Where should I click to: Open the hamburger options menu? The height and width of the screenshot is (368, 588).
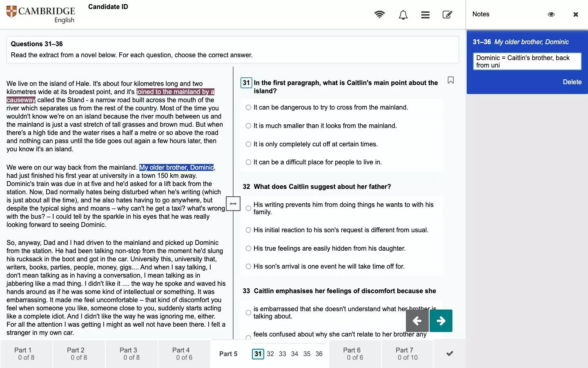425,15
